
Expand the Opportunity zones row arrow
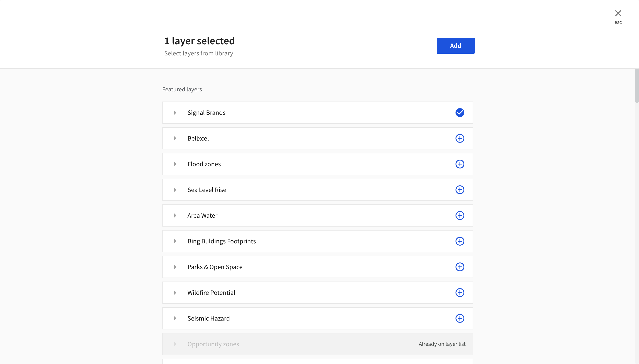[175, 344]
